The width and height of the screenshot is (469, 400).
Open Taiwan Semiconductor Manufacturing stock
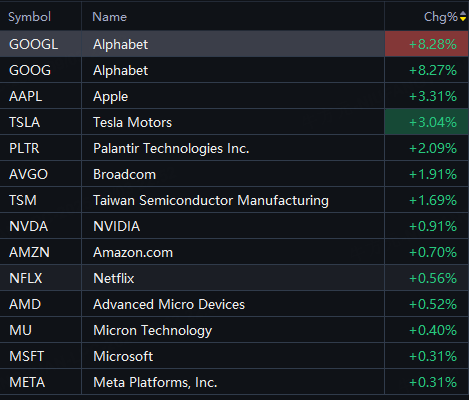211,200
